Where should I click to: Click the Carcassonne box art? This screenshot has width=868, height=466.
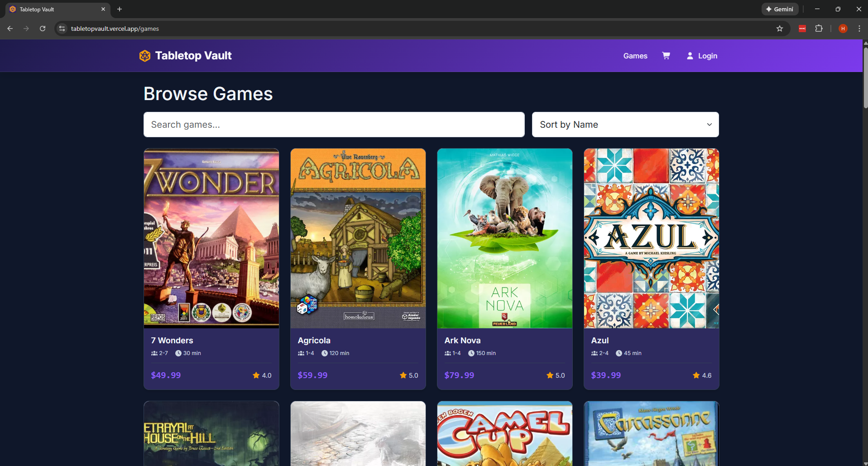[x=651, y=433]
